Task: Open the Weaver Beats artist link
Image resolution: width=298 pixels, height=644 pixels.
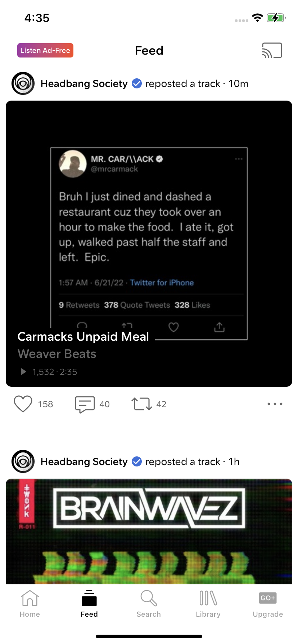Action: [57, 354]
